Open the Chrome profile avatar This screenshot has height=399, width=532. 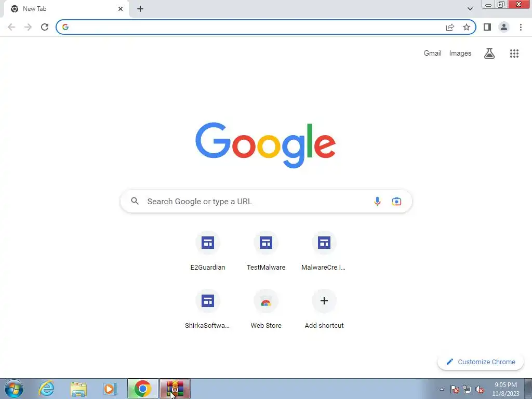(504, 27)
